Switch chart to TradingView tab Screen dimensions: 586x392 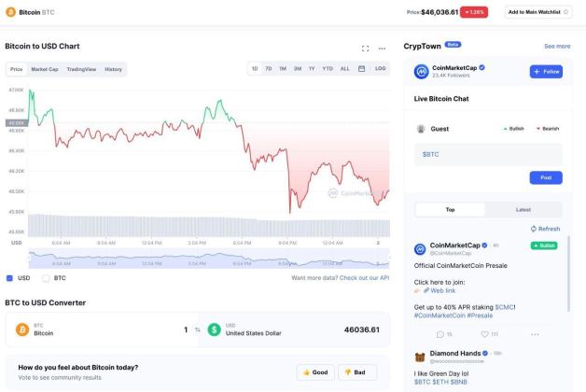point(81,69)
